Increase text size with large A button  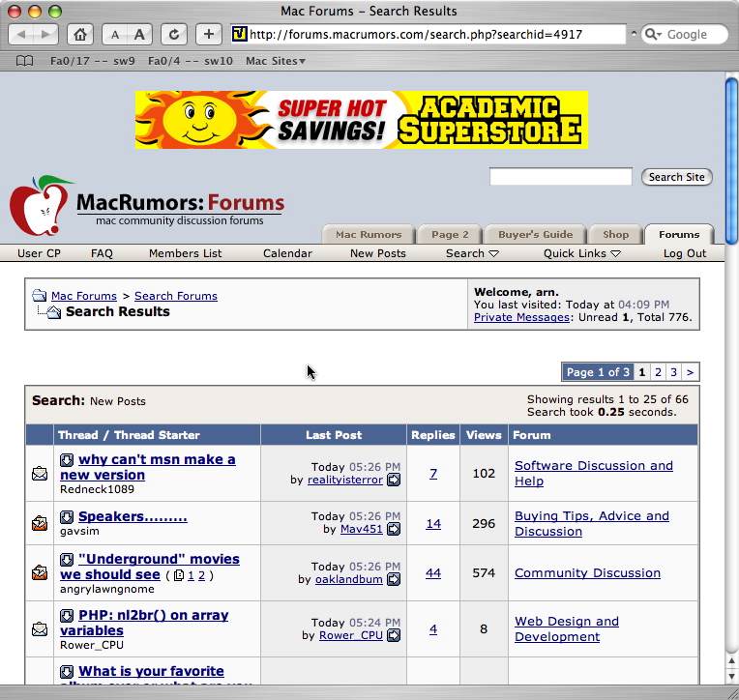point(139,35)
